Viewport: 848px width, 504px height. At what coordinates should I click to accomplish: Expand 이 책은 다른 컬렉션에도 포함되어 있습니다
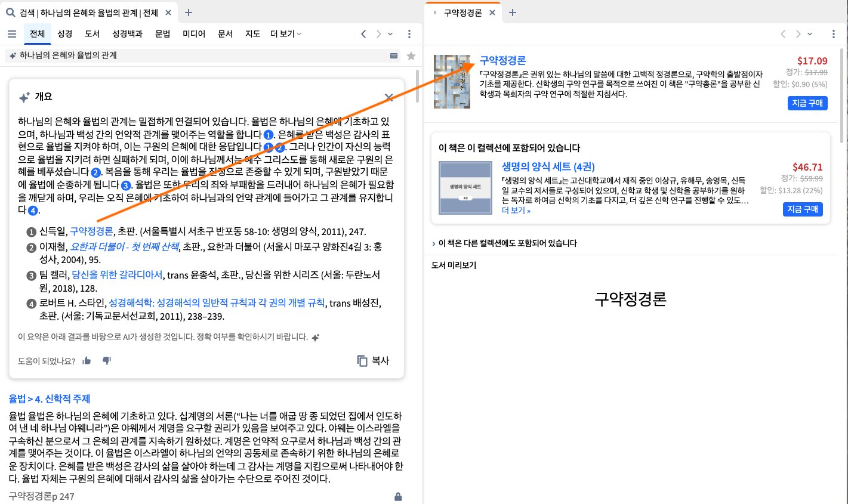504,243
